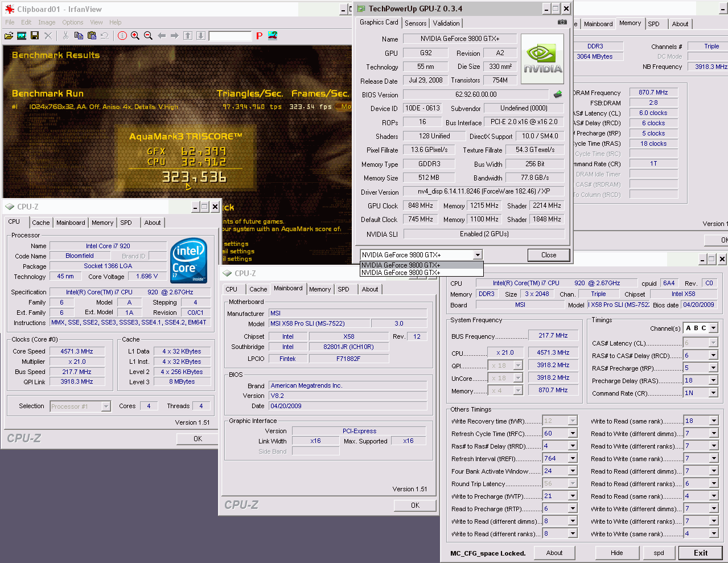The image size is (728, 563).
Task: Click GPU-Z title bar application icon
Action: click(361, 9)
